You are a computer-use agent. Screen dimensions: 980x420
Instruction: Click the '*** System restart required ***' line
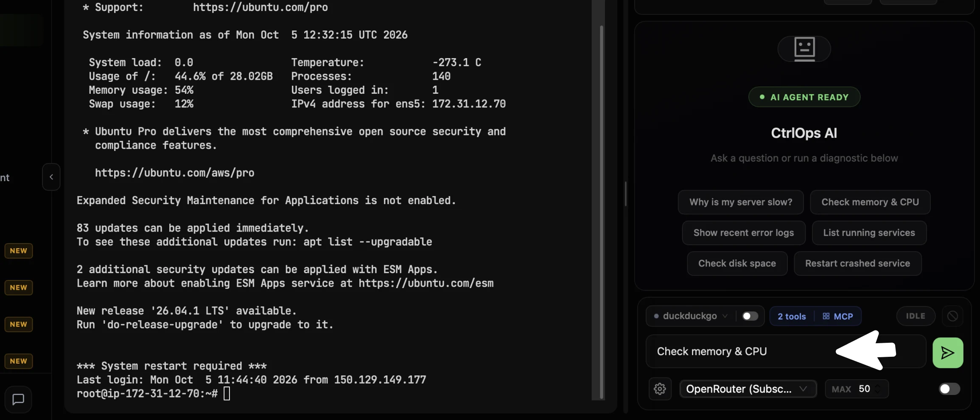171,366
